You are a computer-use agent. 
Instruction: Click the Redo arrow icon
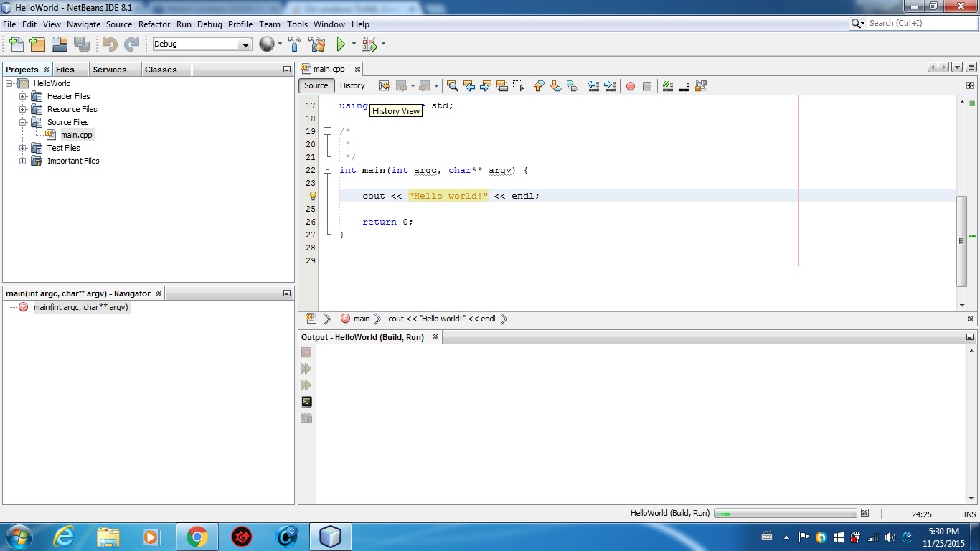coord(131,44)
